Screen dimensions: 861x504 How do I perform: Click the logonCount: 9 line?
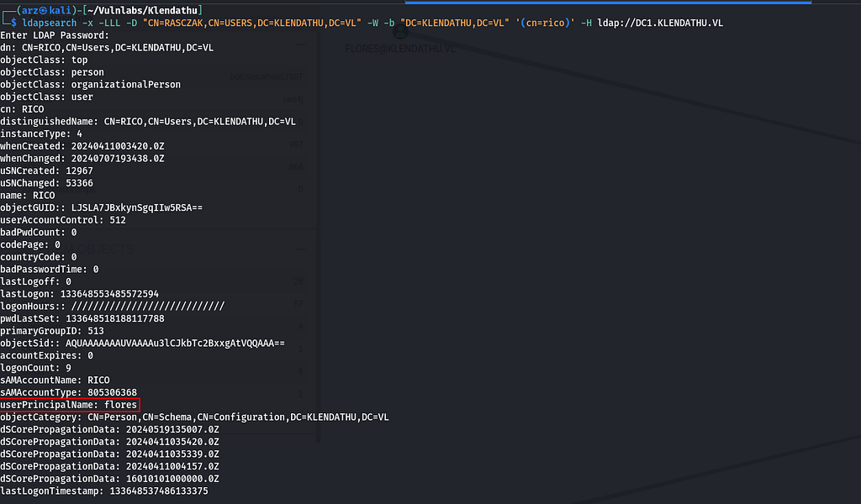(35, 368)
